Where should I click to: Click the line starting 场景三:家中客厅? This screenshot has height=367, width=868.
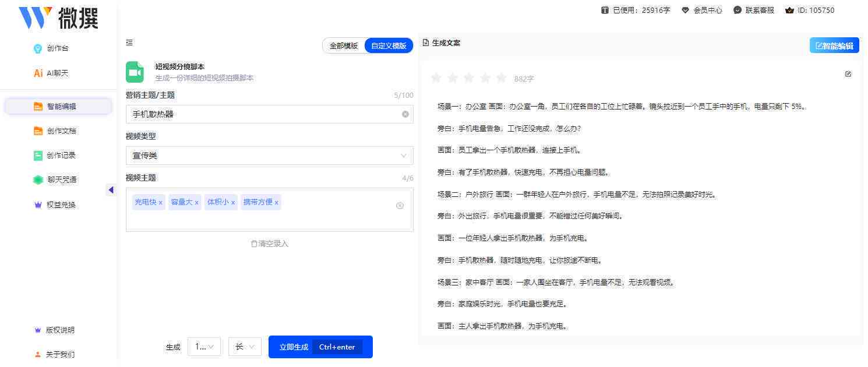(x=557, y=282)
